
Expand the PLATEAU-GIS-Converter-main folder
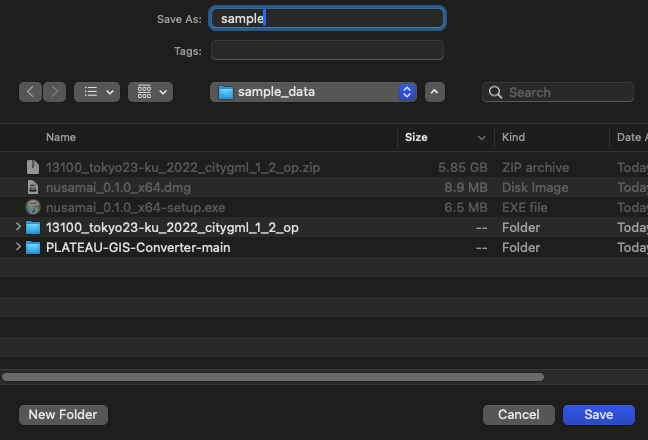[18, 248]
